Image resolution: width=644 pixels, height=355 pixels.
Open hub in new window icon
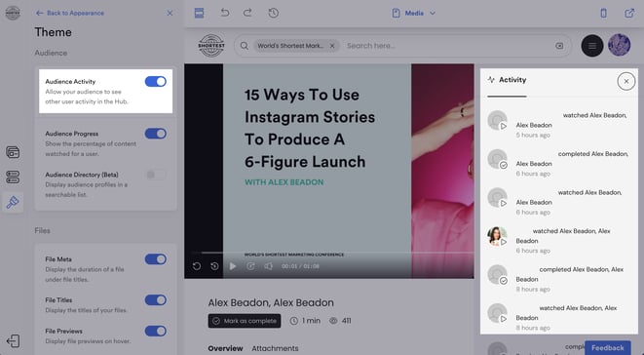[629, 13]
